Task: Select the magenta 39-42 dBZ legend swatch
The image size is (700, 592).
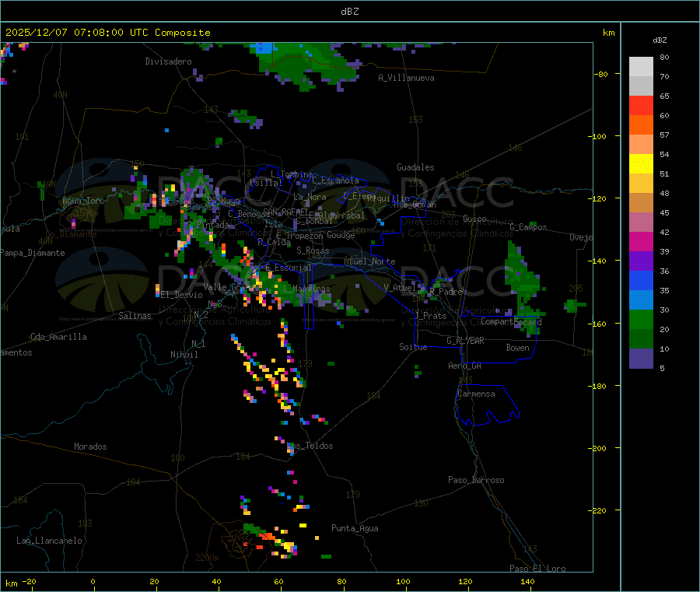Action: click(x=641, y=241)
